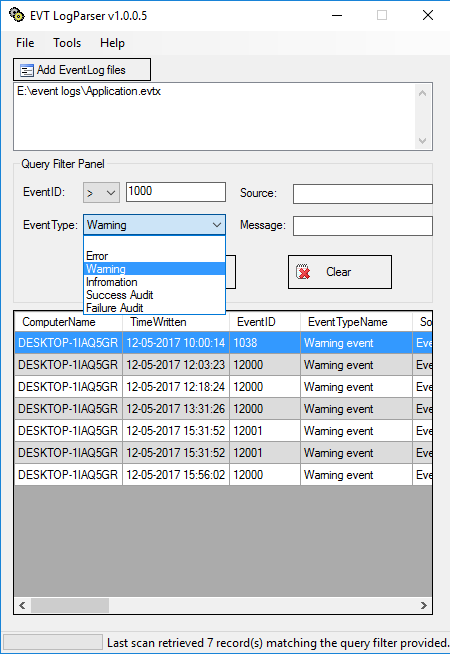Image resolution: width=450 pixels, height=654 pixels.
Task: Click the EventID column header
Action: [265, 322]
